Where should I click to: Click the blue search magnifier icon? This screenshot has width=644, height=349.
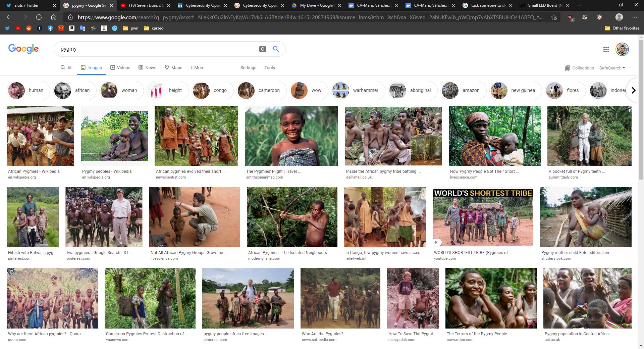point(276,49)
